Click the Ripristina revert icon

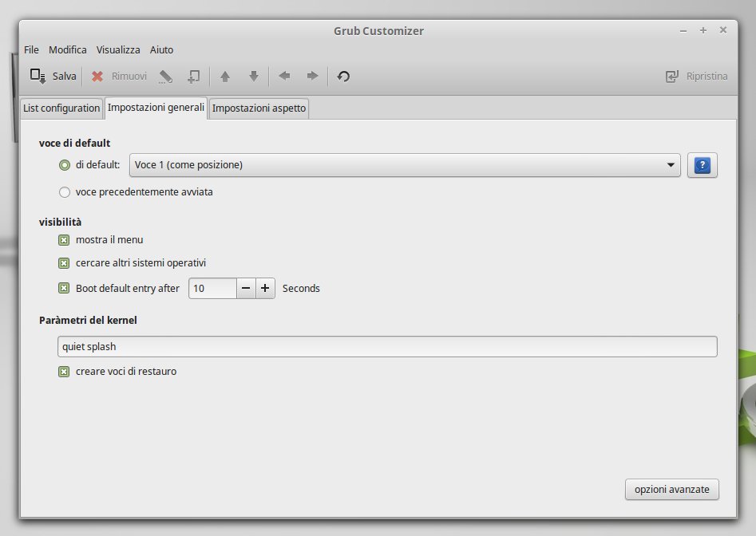671,76
